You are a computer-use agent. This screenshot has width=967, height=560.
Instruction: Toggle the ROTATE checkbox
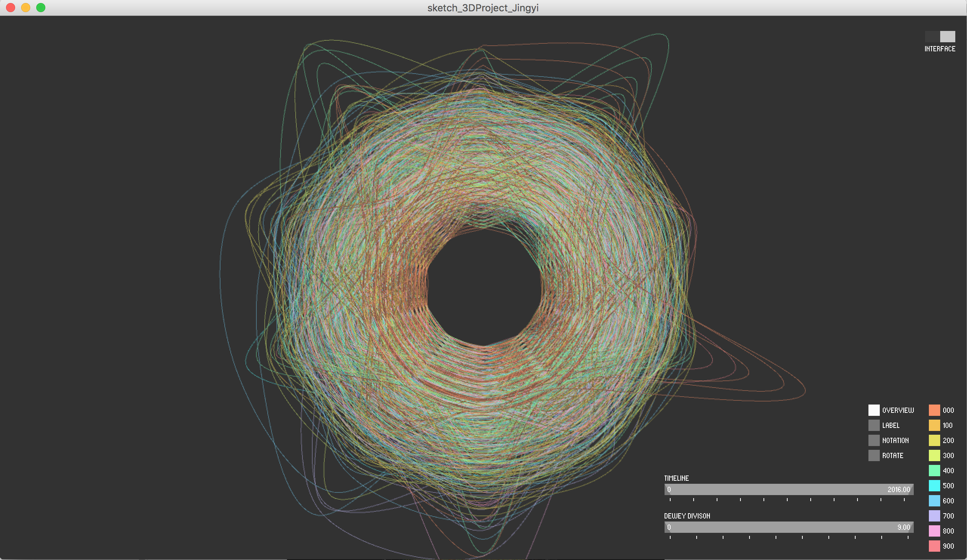point(874,455)
